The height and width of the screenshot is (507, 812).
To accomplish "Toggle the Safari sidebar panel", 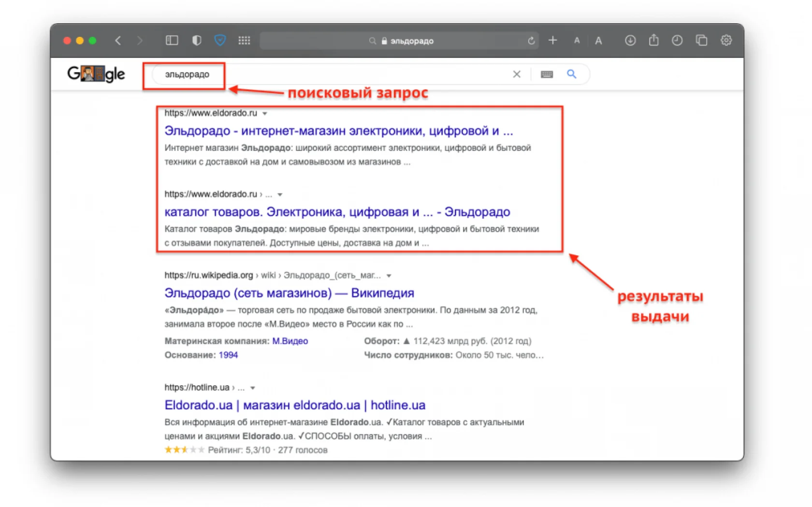I will [172, 41].
